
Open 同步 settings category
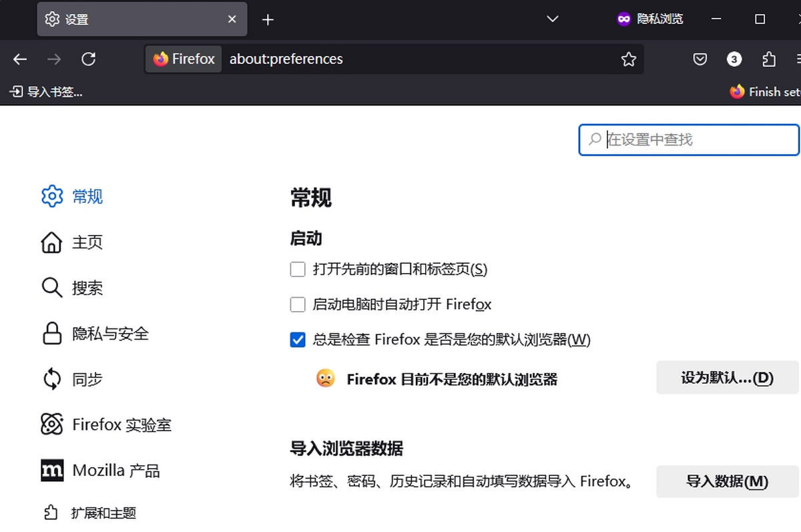[x=72, y=379]
